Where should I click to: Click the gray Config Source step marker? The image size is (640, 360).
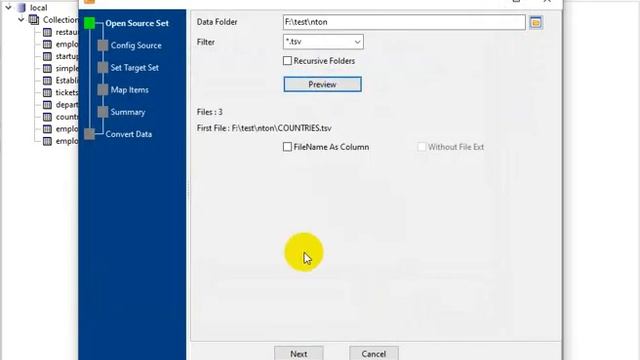pos(103,45)
